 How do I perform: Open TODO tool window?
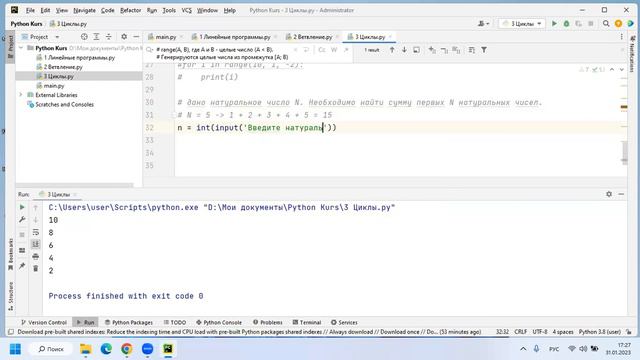point(175,322)
